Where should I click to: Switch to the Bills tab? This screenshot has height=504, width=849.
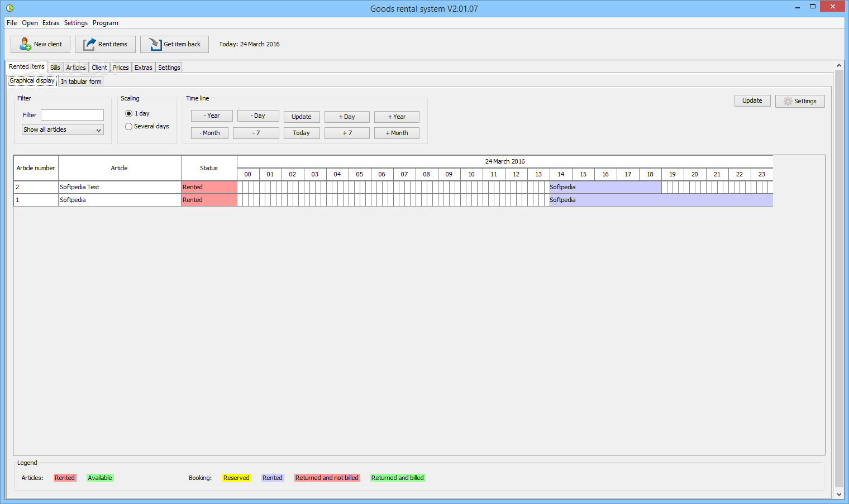pyautogui.click(x=55, y=68)
